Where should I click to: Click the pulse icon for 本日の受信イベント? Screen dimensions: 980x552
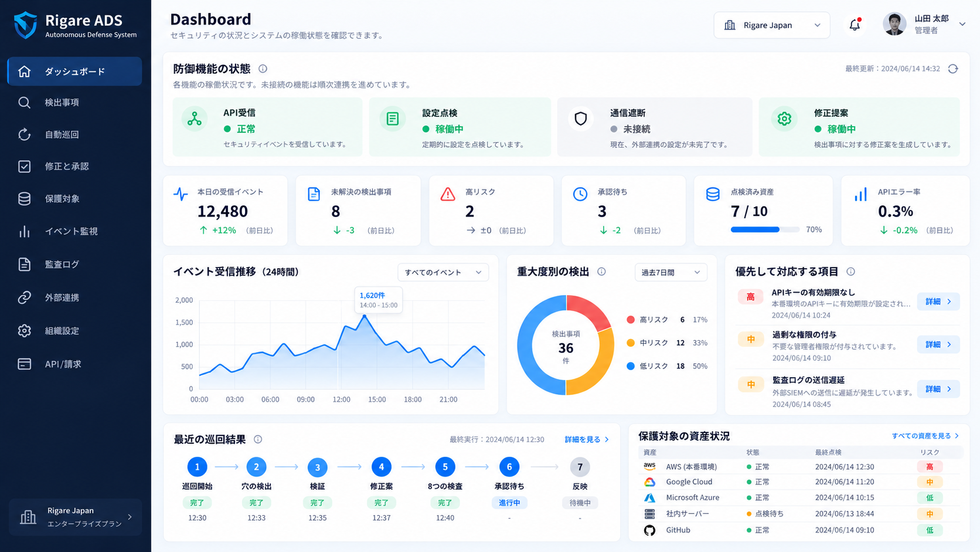coord(181,194)
